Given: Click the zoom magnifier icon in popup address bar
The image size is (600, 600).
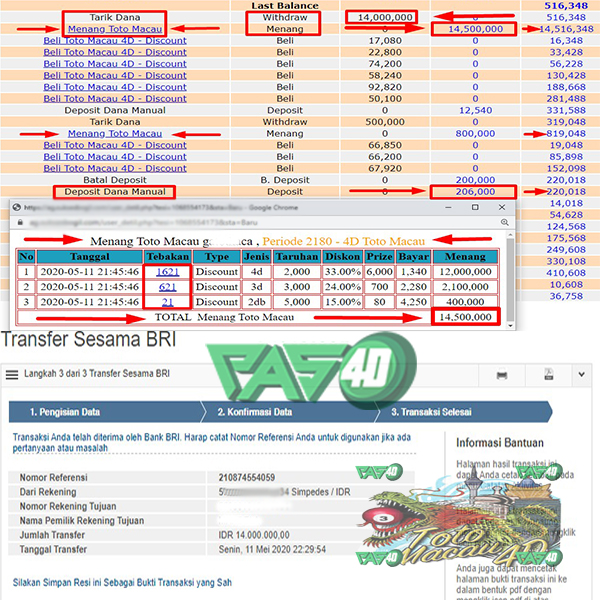Looking at the screenshot, I should [505, 222].
